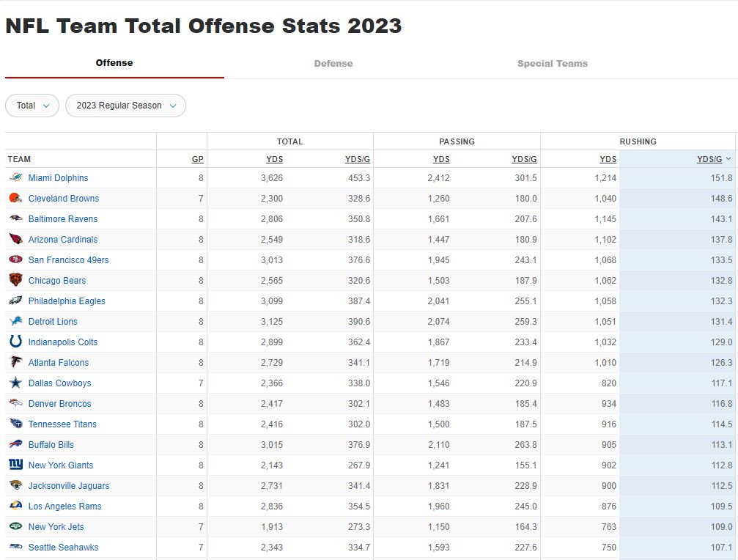Click the Dallas Cowboys star logo

point(16,383)
